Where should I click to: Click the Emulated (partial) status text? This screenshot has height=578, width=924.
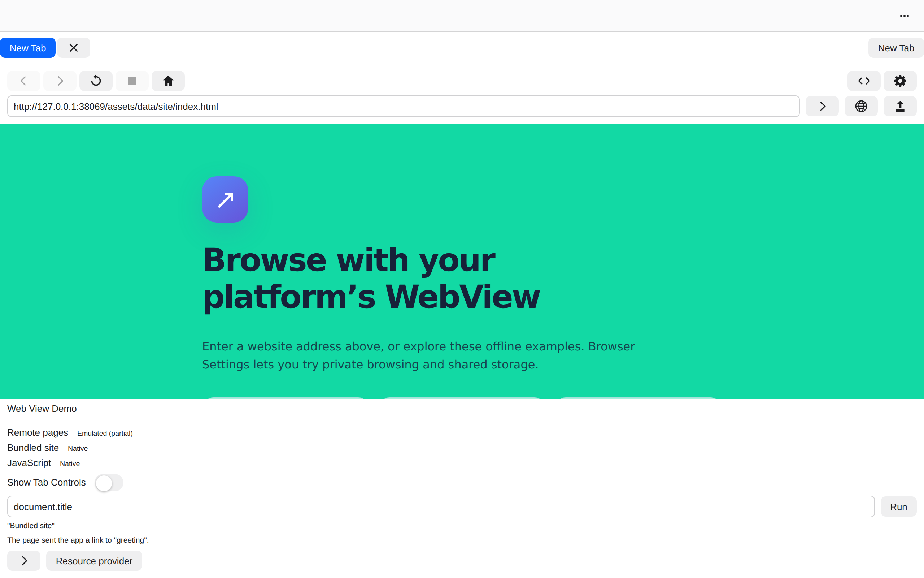[x=105, y=433]
